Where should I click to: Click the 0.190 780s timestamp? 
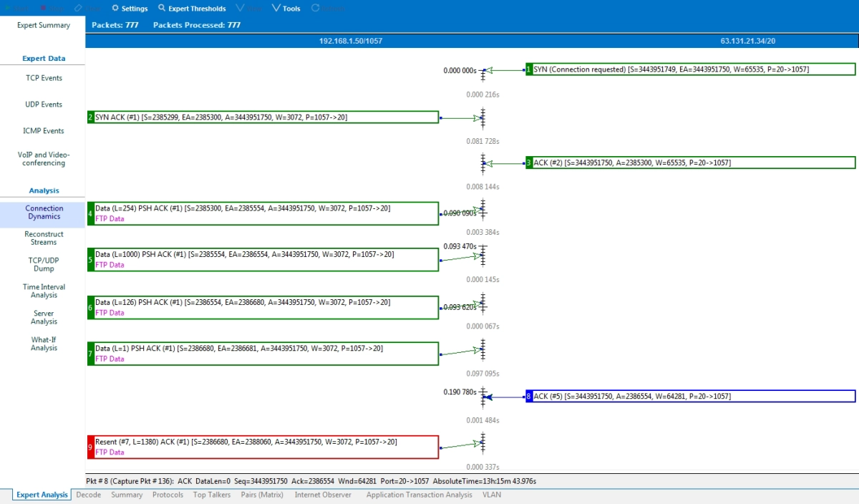pos(460,392)
